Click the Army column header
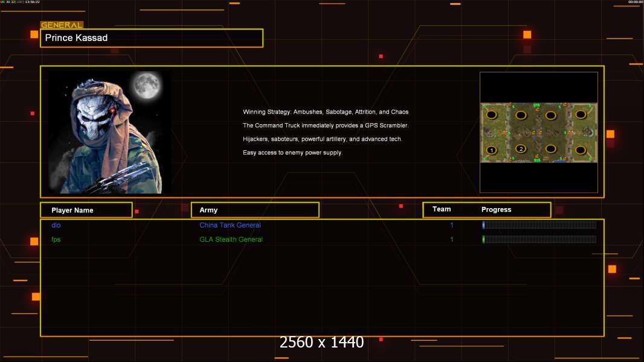This screenshot has width=644, height=362. (x=255, y=210)
